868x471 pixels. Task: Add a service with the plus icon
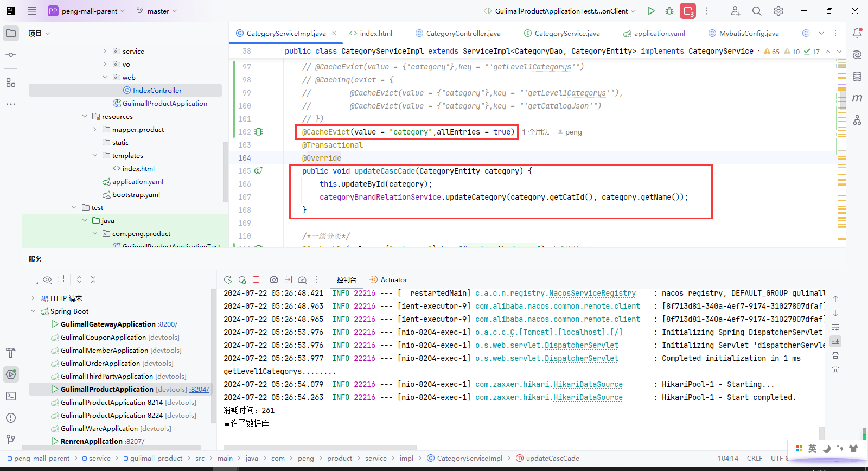pyautogui.click(x=33, y=279)
